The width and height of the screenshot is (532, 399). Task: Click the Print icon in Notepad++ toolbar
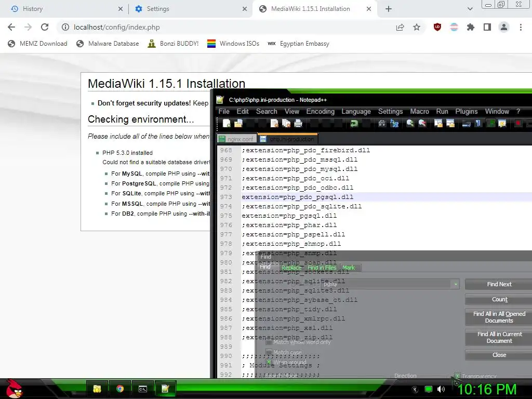pyautogui.click(x=298, y=124)
